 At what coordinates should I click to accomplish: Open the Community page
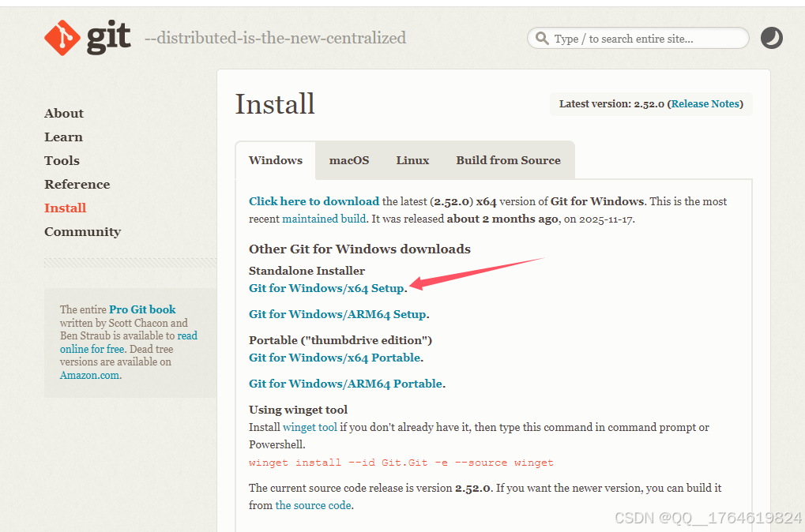83,232
